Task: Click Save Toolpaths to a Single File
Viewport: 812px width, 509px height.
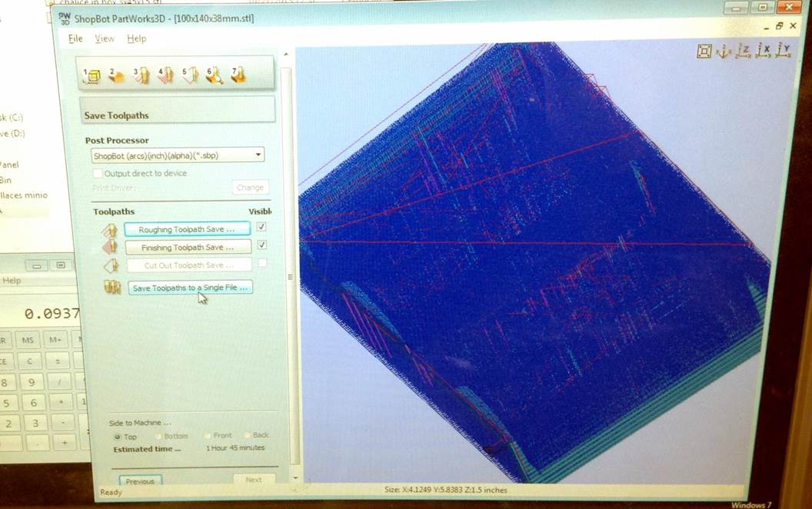Action: tap(190, 288)
